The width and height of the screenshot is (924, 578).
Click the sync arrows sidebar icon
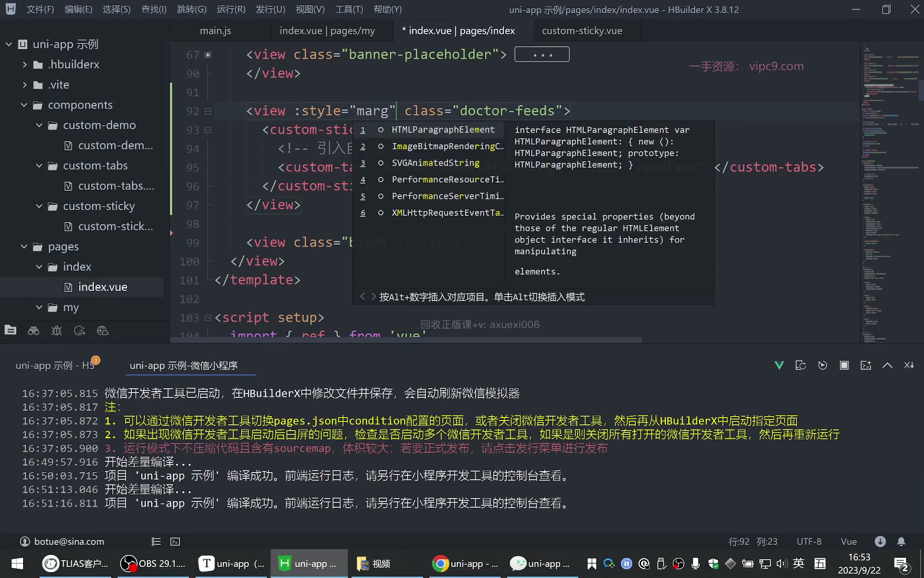79,330
